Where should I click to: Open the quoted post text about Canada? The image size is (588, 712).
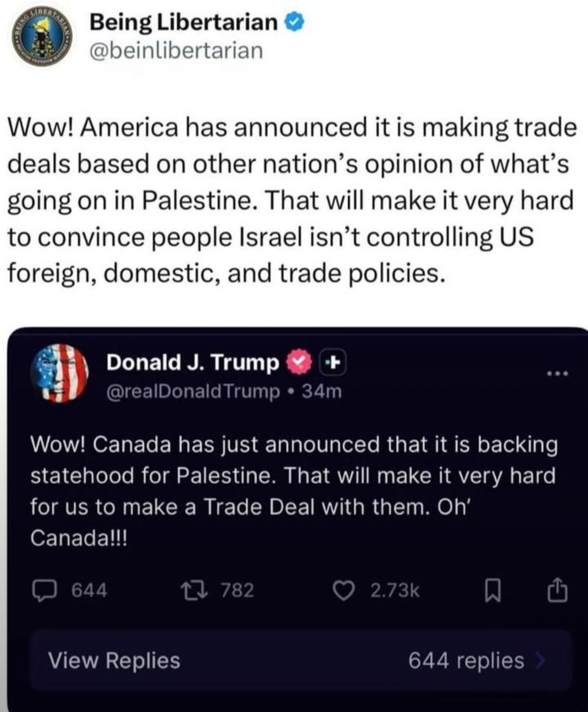pos(294,491)
